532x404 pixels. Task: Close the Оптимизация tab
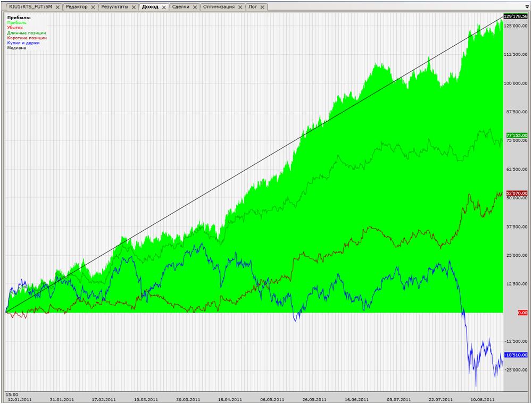coord(240,7)
